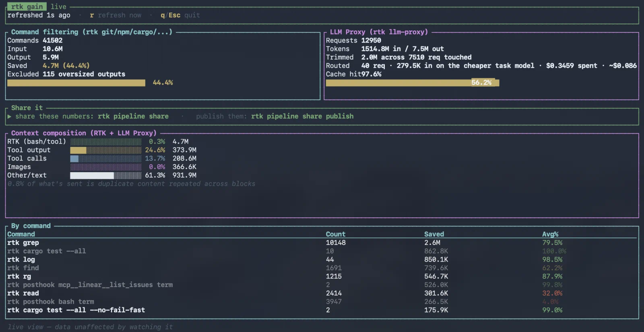Select the 'rtk gain' tab label
The height and width of the screenshot is (332, 644).
tap(27, 6)
